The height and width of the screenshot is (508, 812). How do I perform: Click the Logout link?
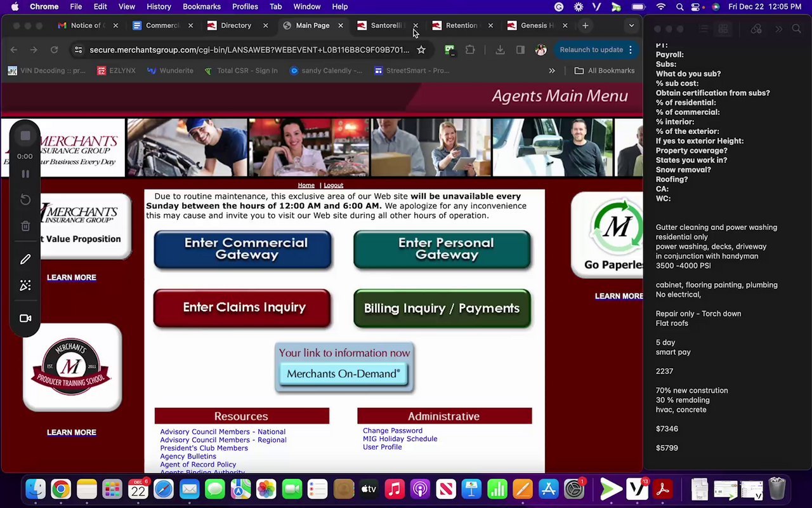click(x=333, y=185)
